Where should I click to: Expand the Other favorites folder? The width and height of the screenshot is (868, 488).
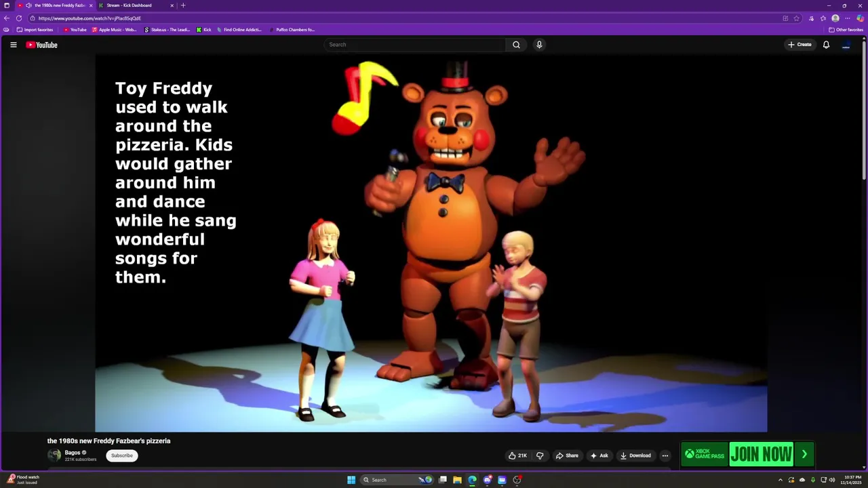click(846, 30)
